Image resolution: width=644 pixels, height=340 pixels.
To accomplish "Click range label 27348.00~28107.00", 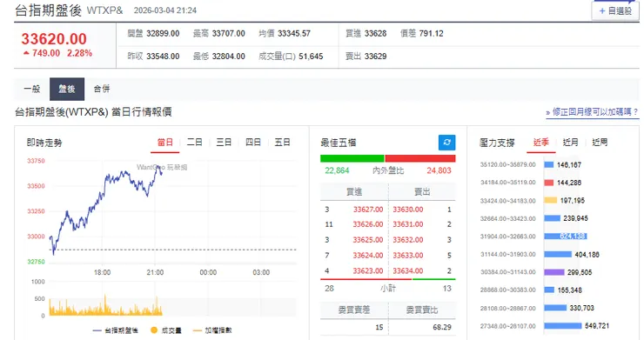I will 508,326.
